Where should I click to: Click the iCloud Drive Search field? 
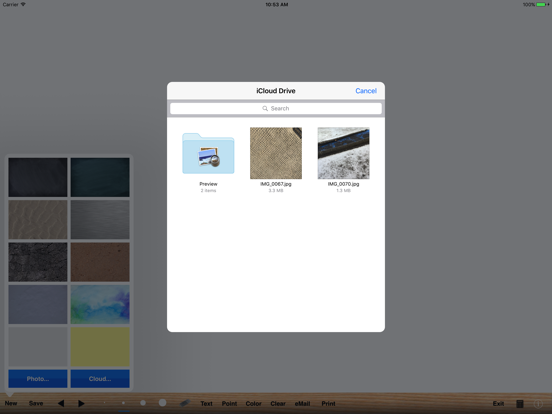276,108
